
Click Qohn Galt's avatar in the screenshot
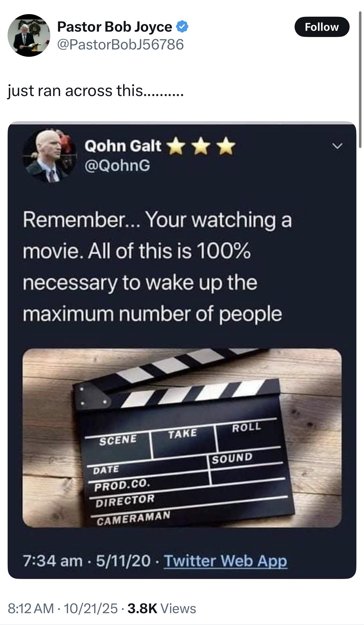50,156
